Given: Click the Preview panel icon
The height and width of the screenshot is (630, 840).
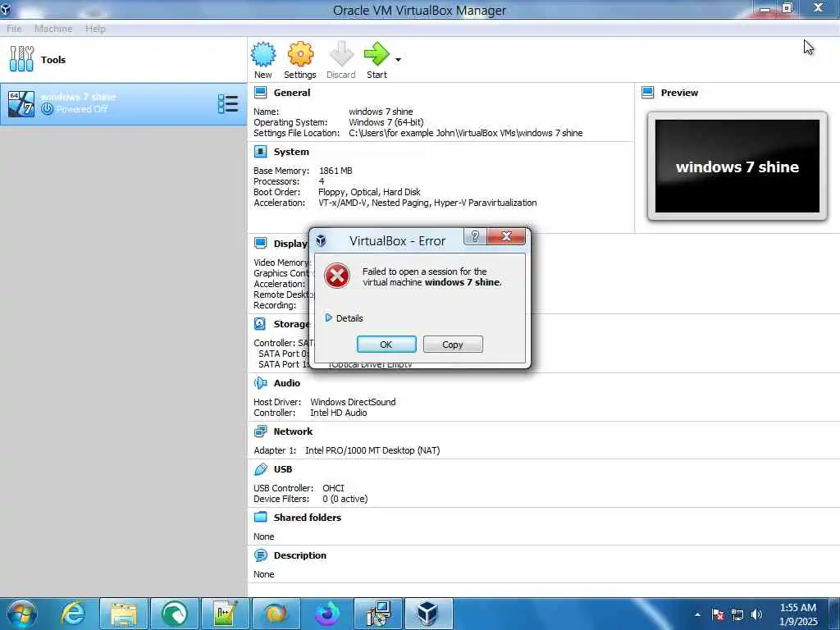Looking at the screenshot, I should coord(648,93).
